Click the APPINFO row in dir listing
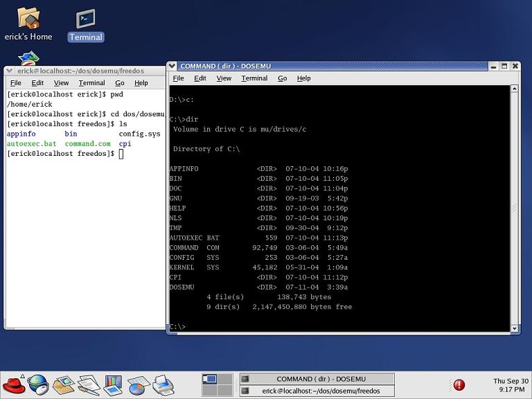532x399 pixels. (x=258, y=169)
